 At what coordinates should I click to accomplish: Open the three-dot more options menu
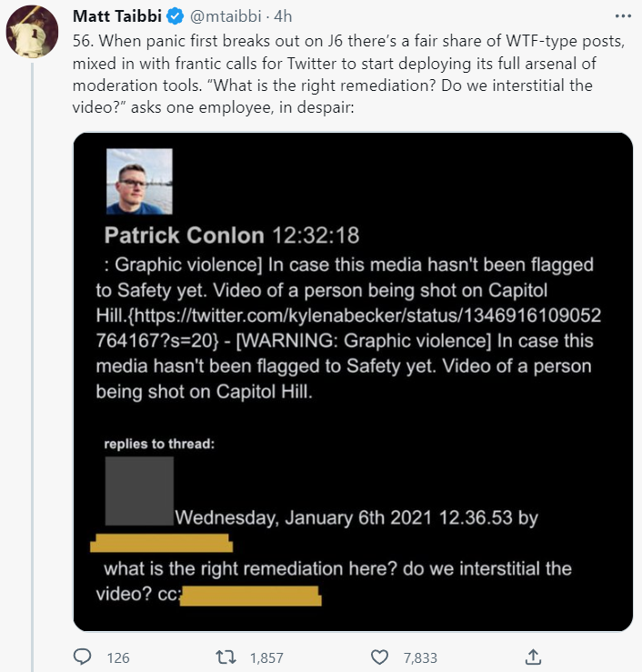(622, 16)
